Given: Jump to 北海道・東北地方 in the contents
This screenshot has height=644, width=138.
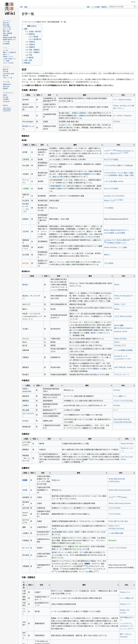Looking at the screenshot, I should [x=35, y=31].
